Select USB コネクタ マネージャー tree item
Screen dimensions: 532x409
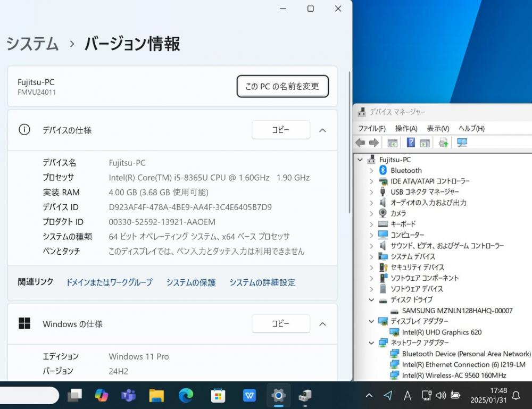(425, 192)
